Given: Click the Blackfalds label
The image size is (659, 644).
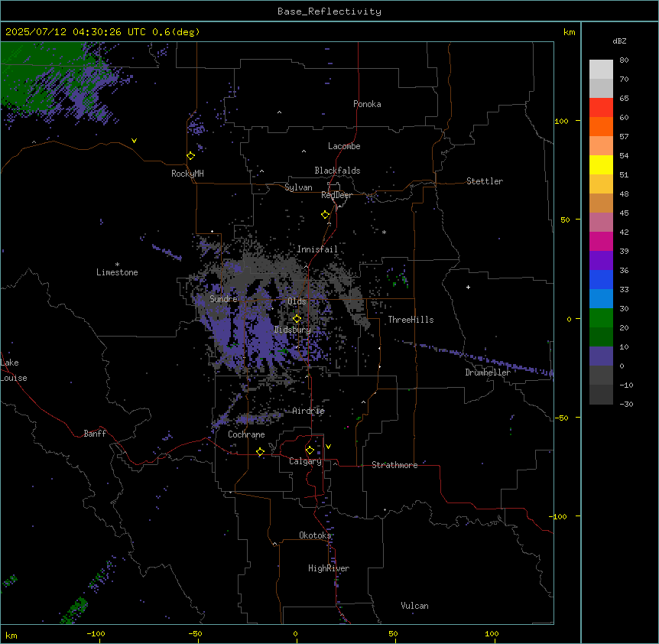Looking at the screenshot, I should 337,171.
